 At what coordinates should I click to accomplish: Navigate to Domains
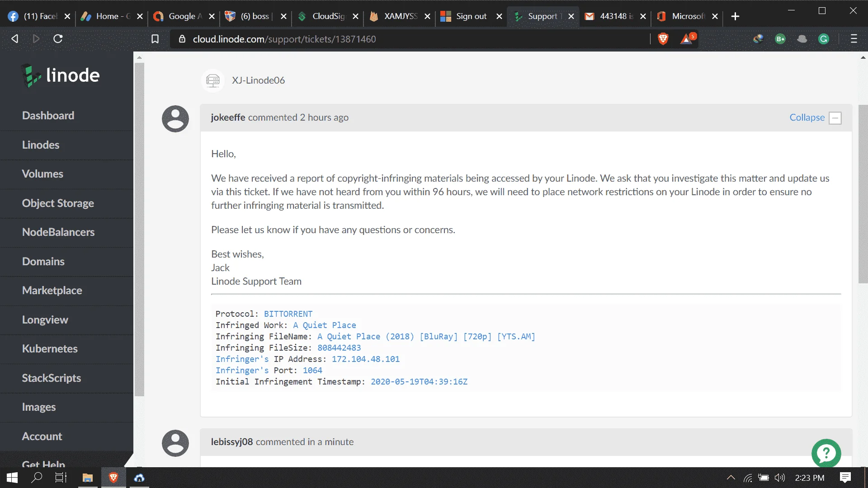coord(43,262)
